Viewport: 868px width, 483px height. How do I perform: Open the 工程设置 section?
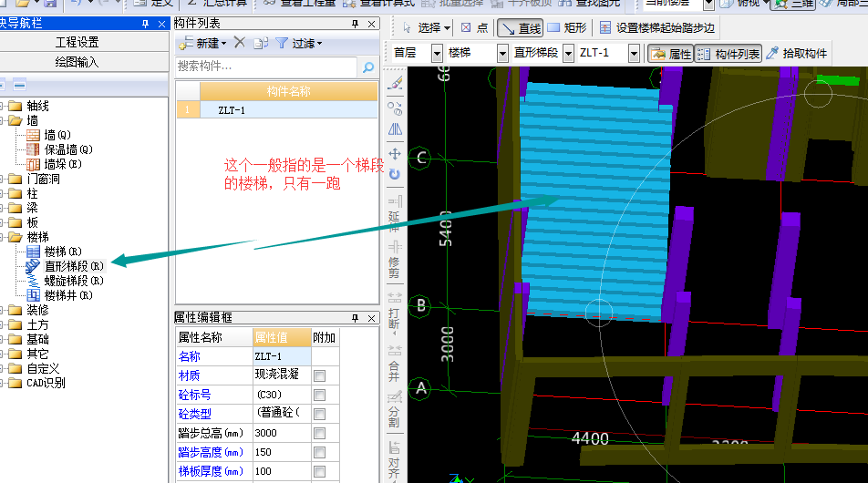(x=77, y=42)
